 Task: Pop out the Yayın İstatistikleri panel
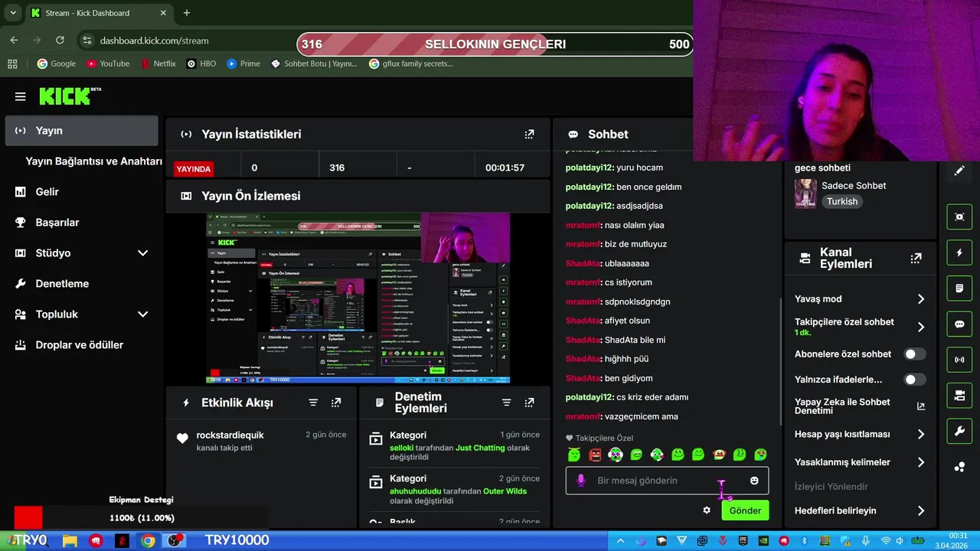529,134
